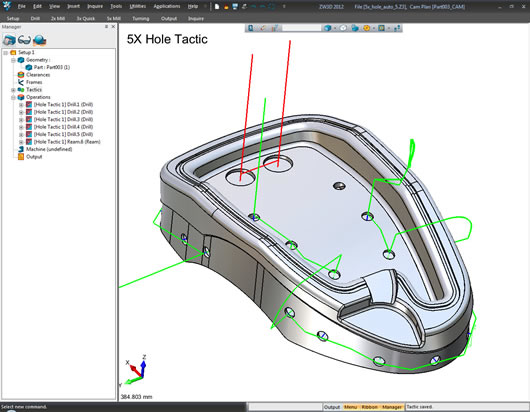Click the Frames axis icon in tree
The width and height of the screenshot is (530, 412).
(21, 82)
